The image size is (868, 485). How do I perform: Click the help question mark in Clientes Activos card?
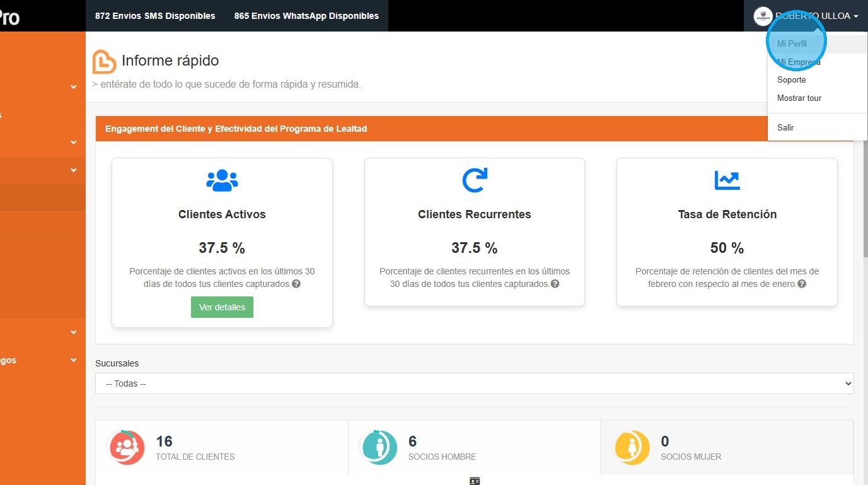[x=296, y=284]
